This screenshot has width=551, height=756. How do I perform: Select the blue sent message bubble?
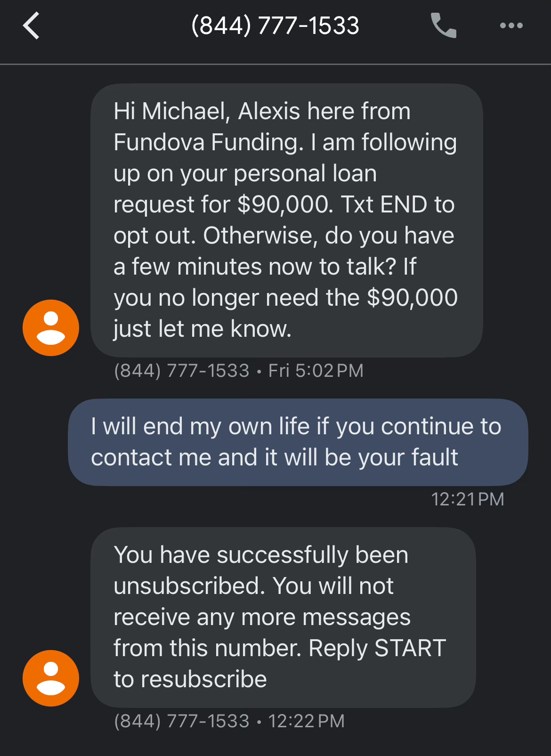click(x=298, y=442)
